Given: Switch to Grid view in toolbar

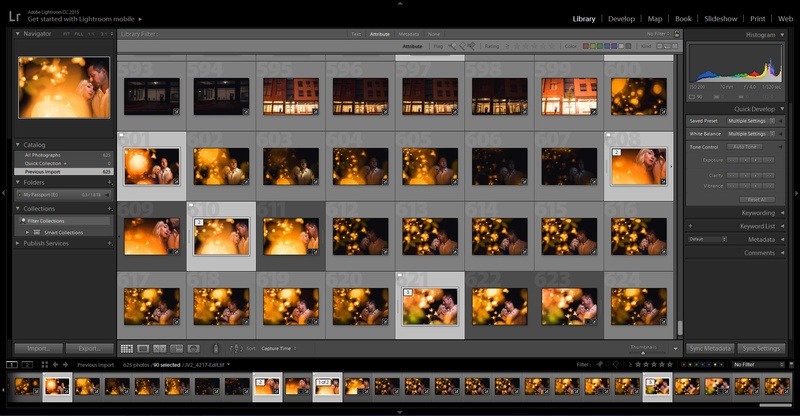Looking at the screenshot, I should coord(127,348).
